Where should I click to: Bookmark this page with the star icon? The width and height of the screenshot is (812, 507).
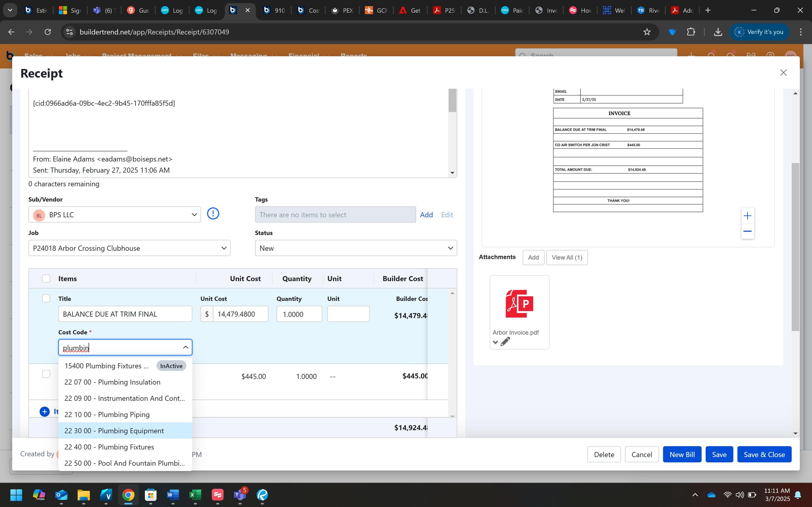(647, 32)
